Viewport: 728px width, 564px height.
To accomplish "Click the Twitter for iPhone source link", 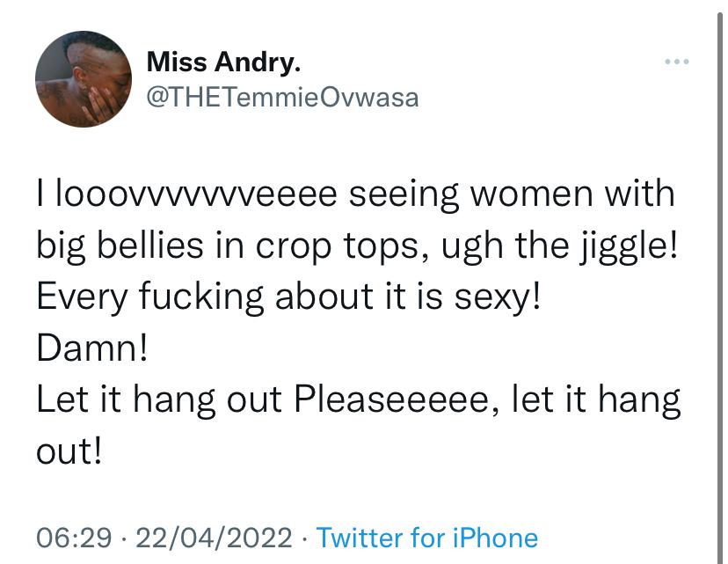I will click(427, 538).
